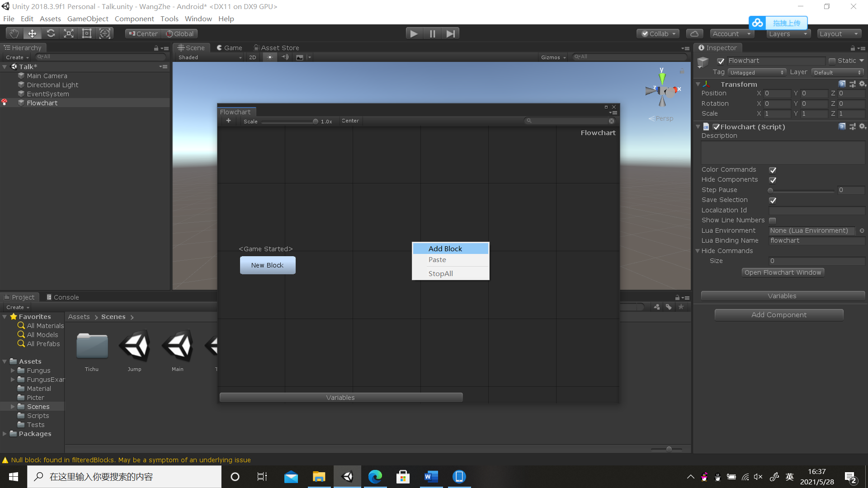Click the Open Flowchart Window button
The image size is (868, 488).
coord(783,272)
